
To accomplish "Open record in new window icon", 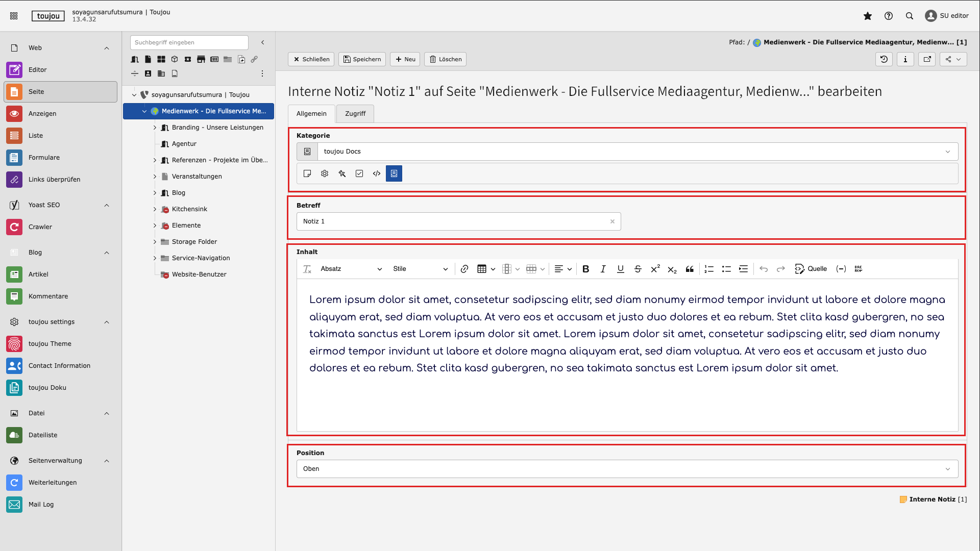I will [927, 59].
